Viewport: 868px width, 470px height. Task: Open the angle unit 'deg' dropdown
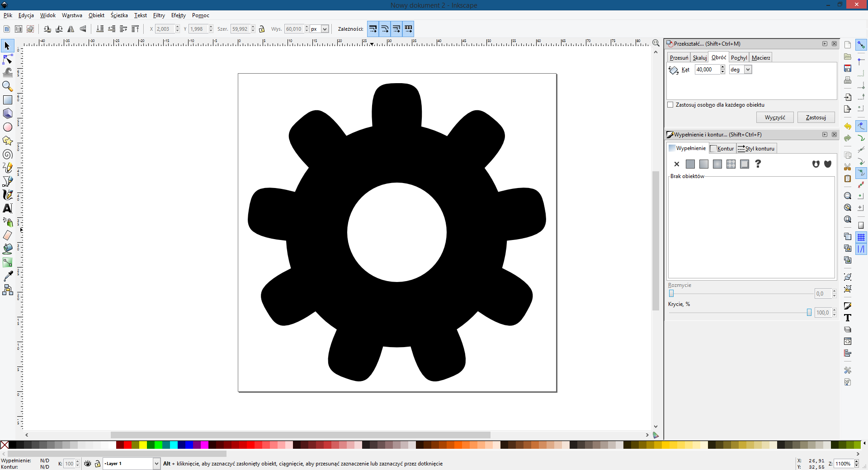click(x=748, y=70)
